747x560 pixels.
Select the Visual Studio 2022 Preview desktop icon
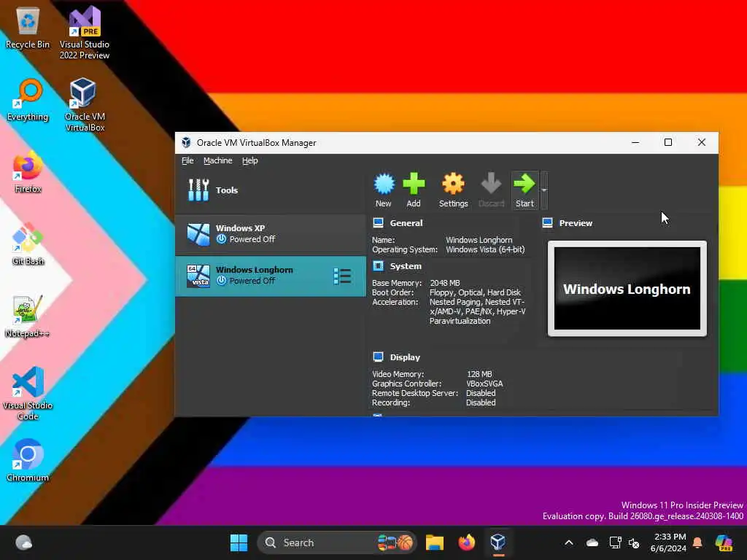click(85, 32)
